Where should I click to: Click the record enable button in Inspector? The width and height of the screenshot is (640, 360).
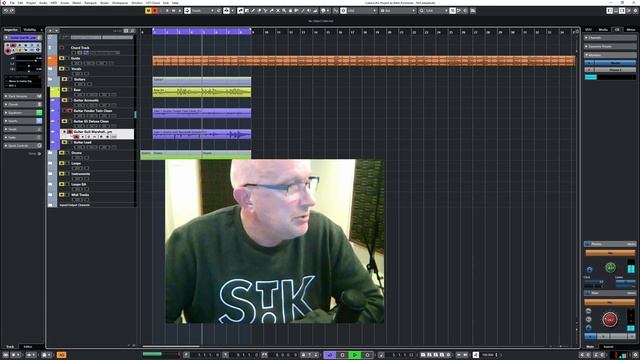click(x=8, y=51)
